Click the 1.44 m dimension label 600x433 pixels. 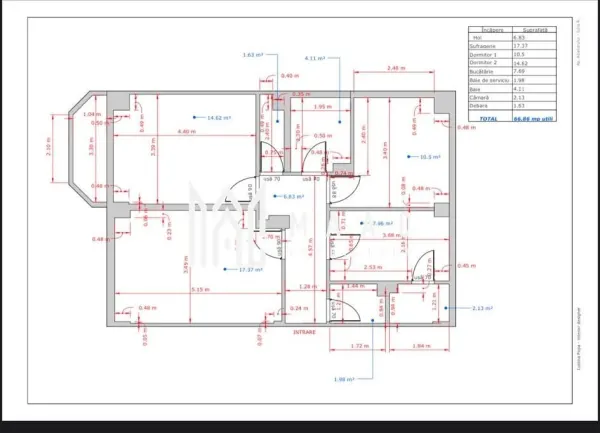click(x=356, y=286)
